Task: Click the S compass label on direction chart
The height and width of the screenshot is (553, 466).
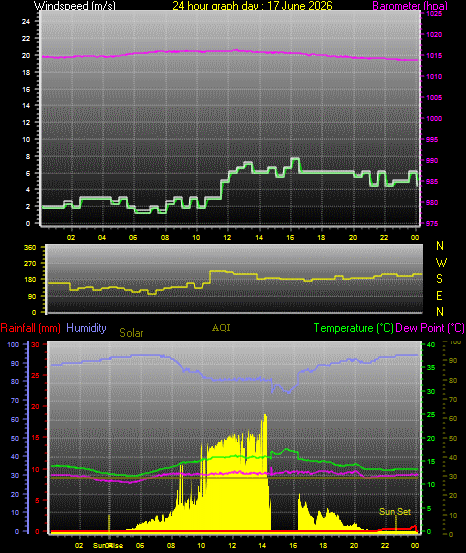Action: click(440, 279)
